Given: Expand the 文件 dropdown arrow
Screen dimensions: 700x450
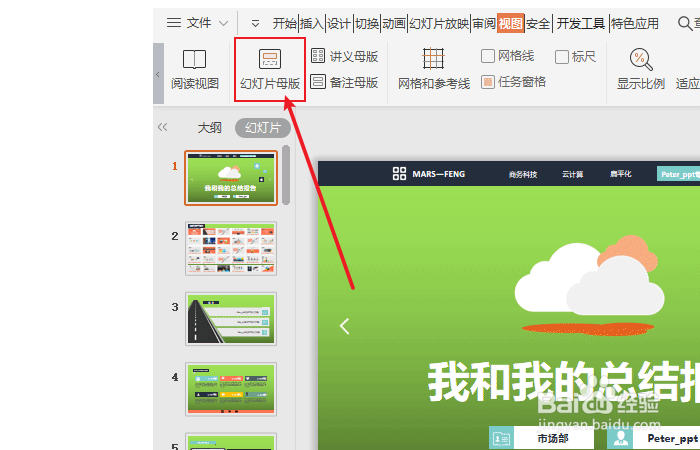Looking at the screenshot, I should (224, 23).
